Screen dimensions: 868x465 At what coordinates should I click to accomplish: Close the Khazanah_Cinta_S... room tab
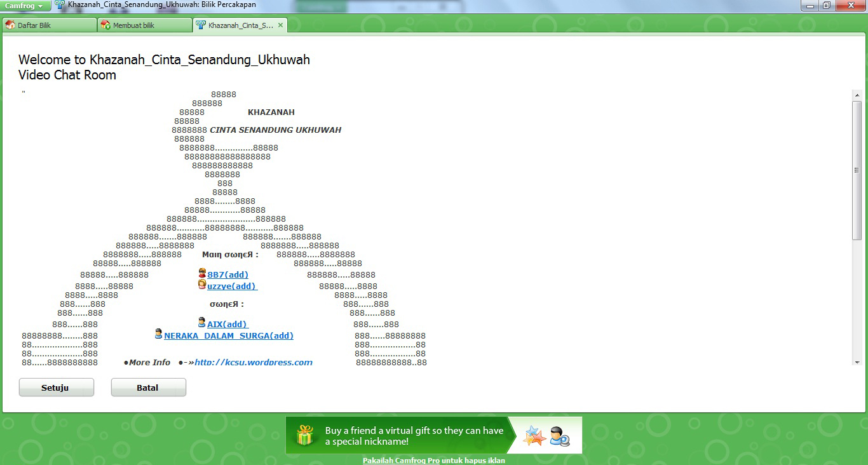click(280, 25)
